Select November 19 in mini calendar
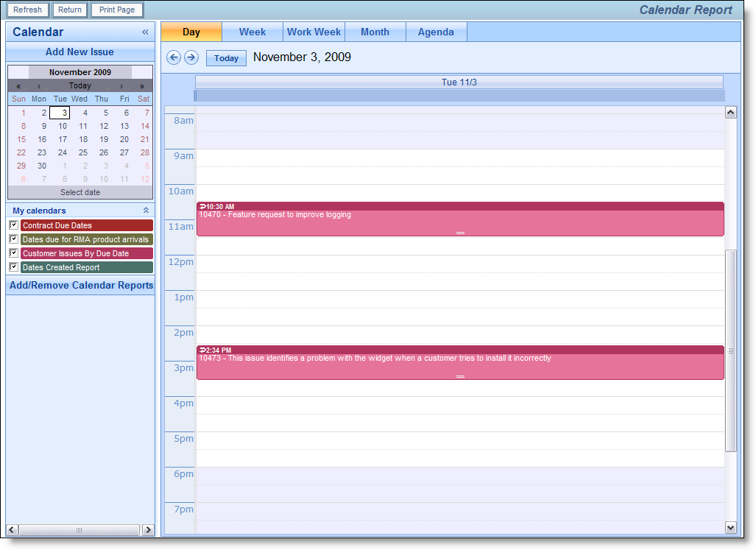The image size is (756, 550). click(104, 139)
